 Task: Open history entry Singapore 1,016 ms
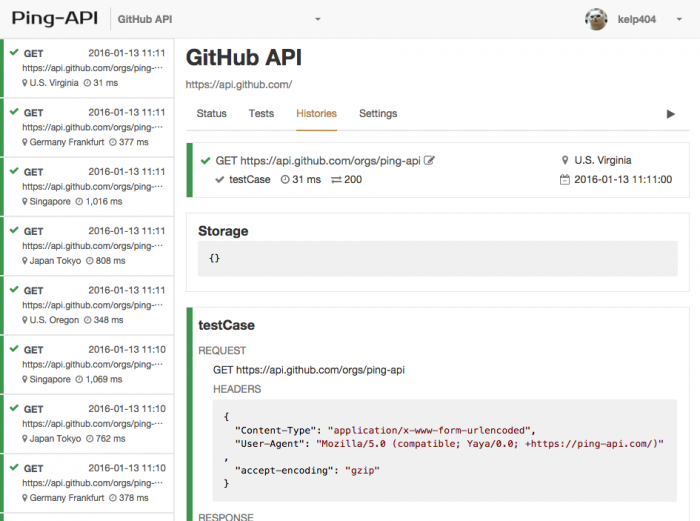(x=89, y=187)
